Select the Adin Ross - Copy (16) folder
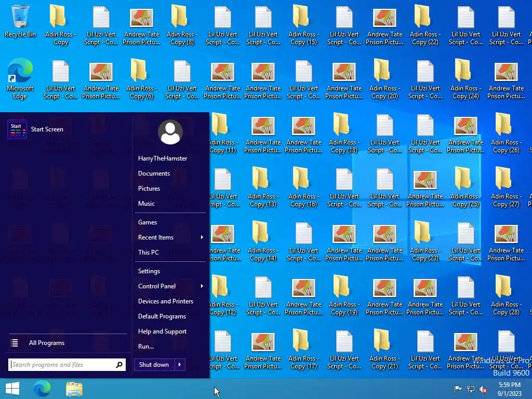 point(303,187)
